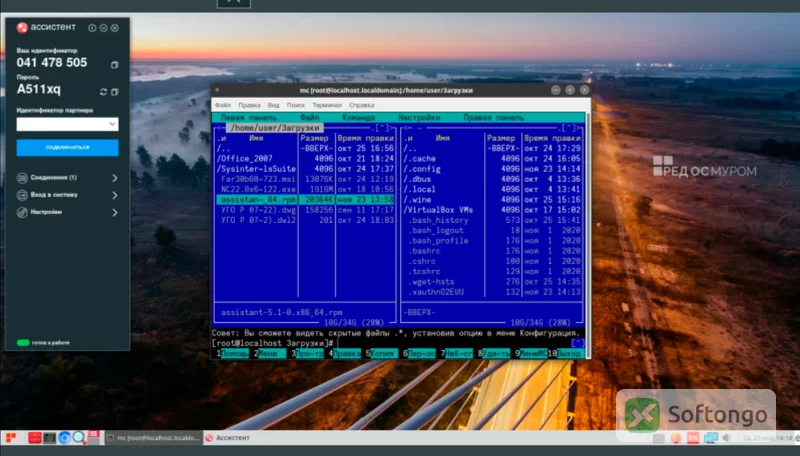Copy password A511xq using its copy icon
Screen dimensions: 800x456
(x=115, y=92)
